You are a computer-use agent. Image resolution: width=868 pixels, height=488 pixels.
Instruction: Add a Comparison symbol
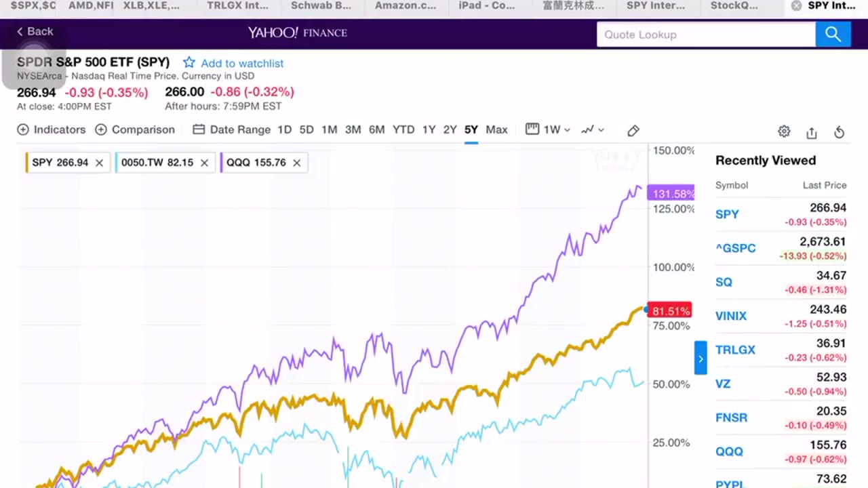(x=135, y=129)
